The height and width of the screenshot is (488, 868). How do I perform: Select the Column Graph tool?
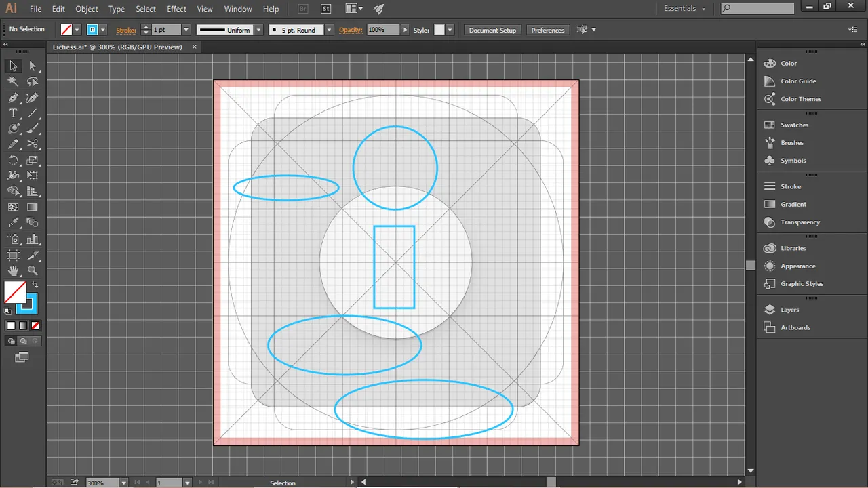tap(33, 239)
